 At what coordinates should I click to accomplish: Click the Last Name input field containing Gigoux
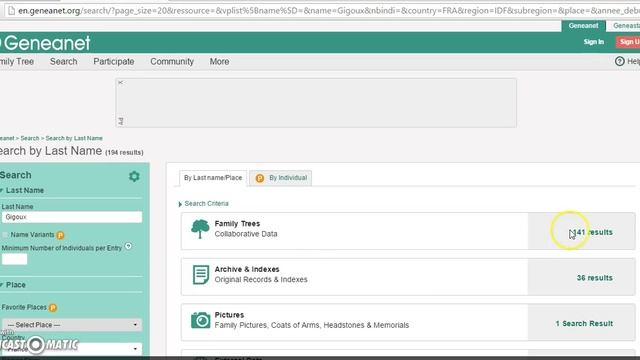coord(72,217)
